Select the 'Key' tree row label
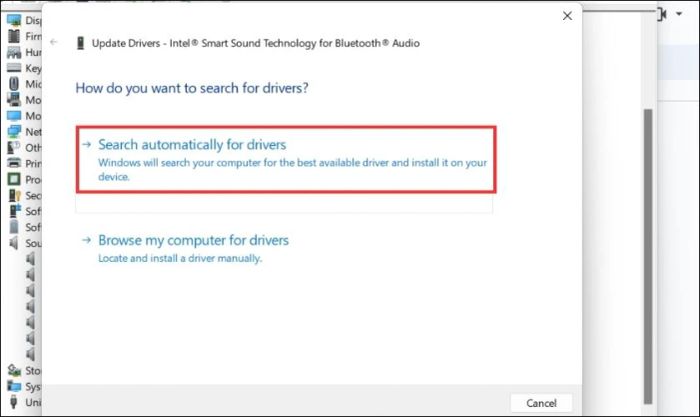Image resolution: width=700 pixels, height=417 pixels. 33,68
